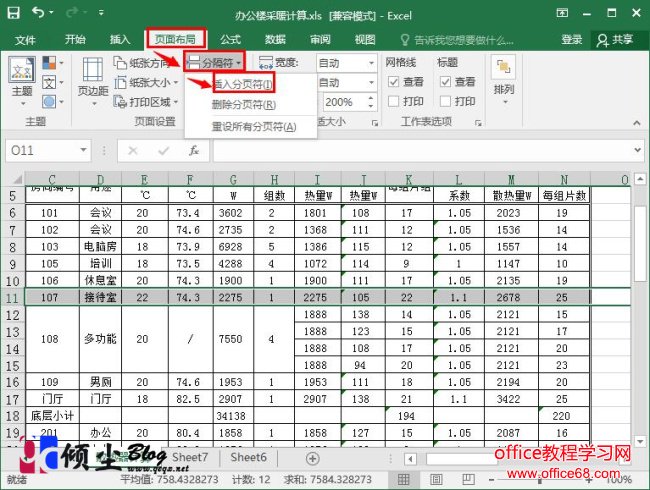
Task: Click the 200% scale stepper arrows
Action: pyautogui.click(x=371, y=102)
